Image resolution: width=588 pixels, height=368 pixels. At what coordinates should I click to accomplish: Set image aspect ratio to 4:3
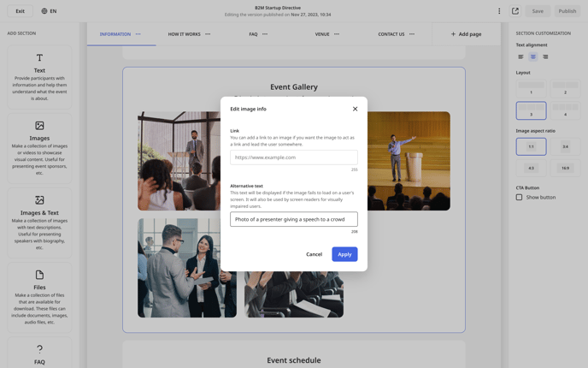(x=531, y=168)
